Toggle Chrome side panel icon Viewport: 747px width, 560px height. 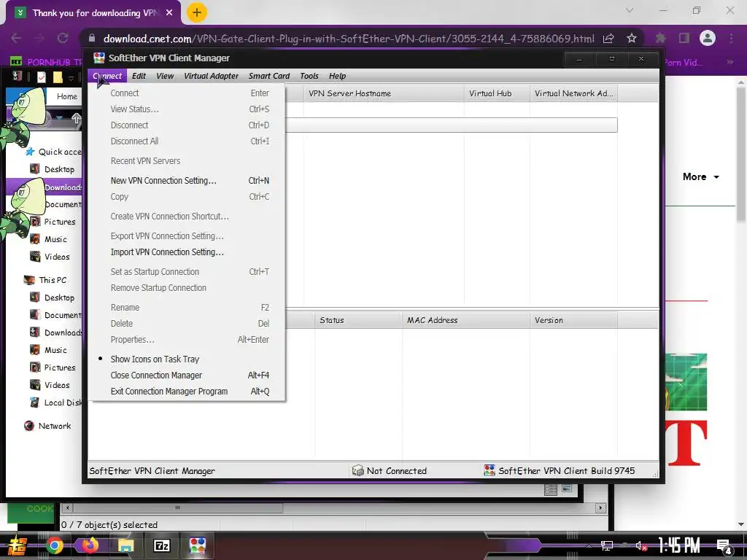pos(684,38)
